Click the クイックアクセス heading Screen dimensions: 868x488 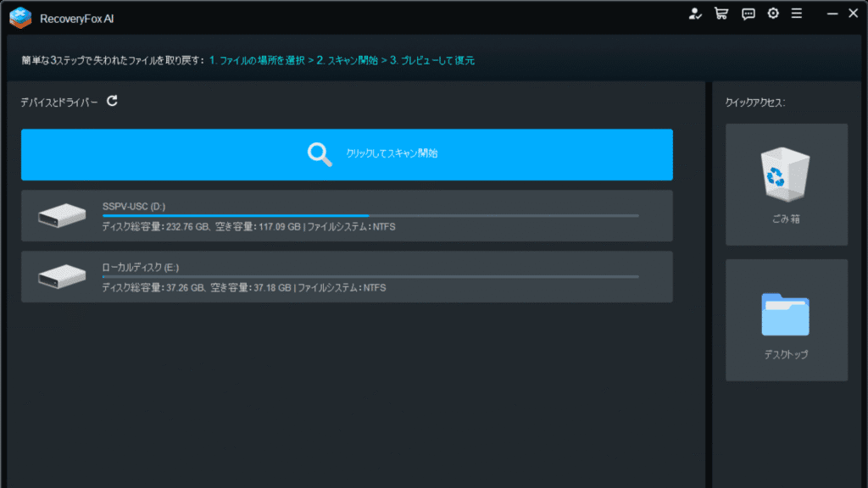[755, 103]
